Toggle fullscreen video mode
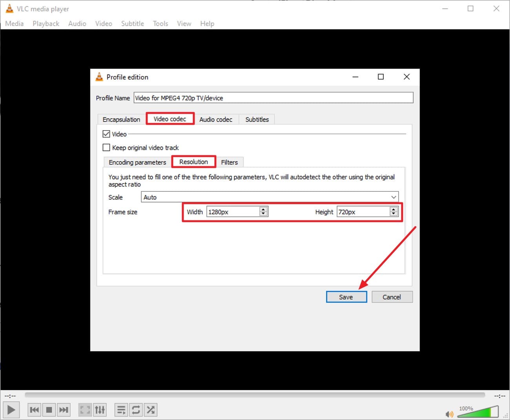The height and width of the screenshot is (420, 510). (x=85, y=409)
